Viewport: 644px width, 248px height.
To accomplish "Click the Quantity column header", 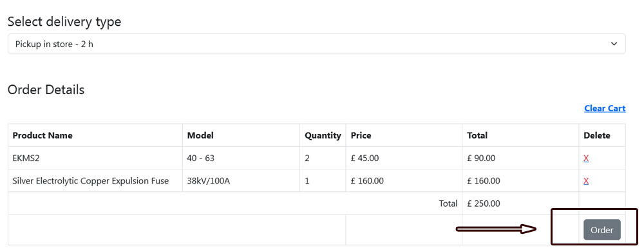I will (x=323, y=135).
